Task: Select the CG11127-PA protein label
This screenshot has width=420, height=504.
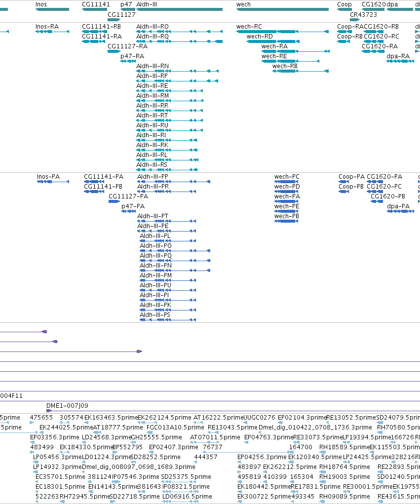Action: [x=128, y=196]
